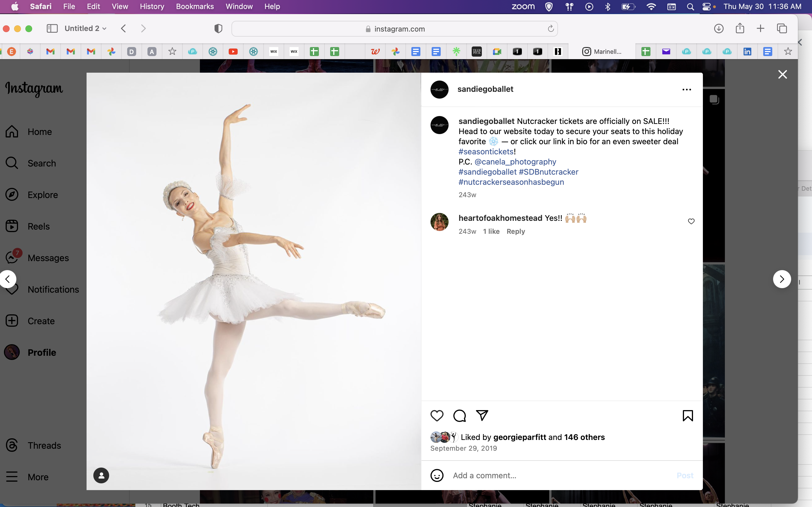812x507 pixels.
Task: Switch to the Marinell... Instagram tab
Action: (x=601, y=51)
